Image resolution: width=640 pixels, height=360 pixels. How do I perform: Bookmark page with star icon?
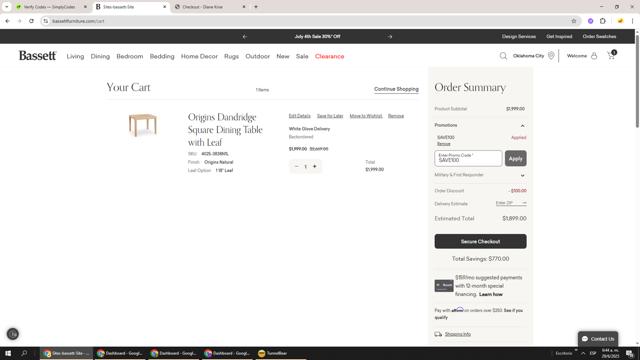coord(573,21)
